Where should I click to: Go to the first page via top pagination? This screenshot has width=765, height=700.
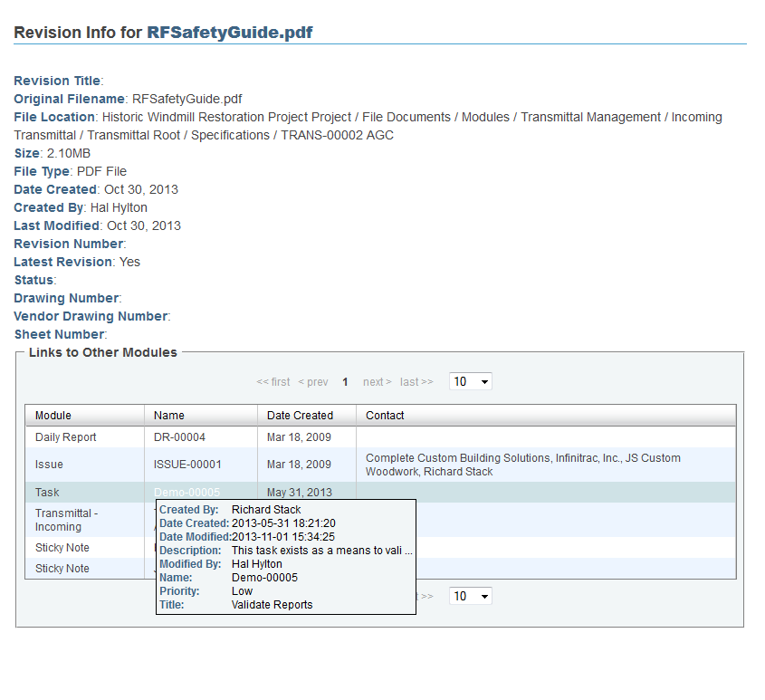273,382
